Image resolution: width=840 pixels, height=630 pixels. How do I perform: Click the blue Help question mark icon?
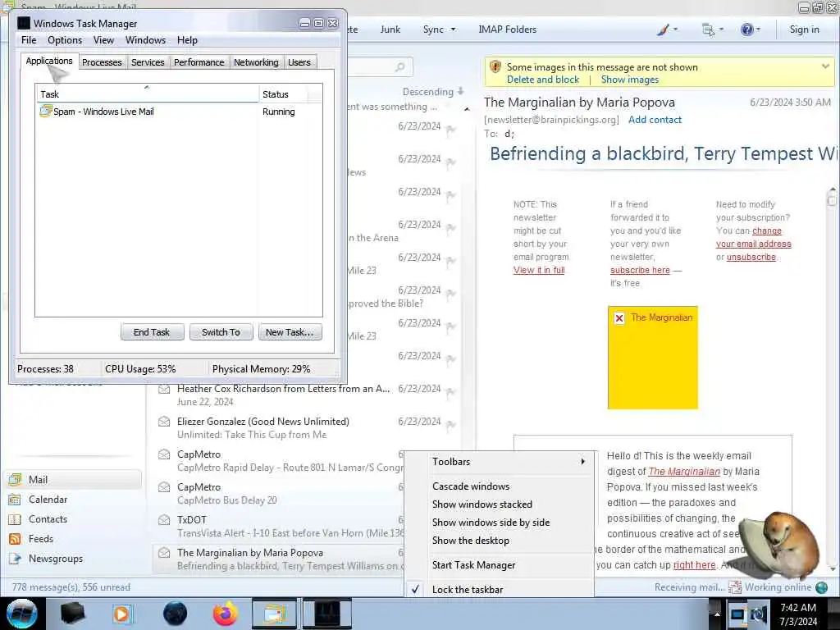tap(746, 30)
